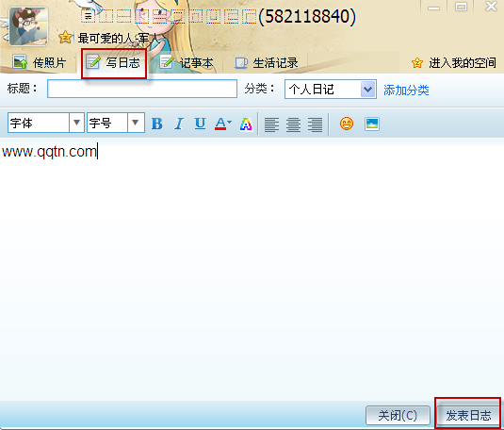Minimize the window
Screen dimensions: 504x430
433,8
